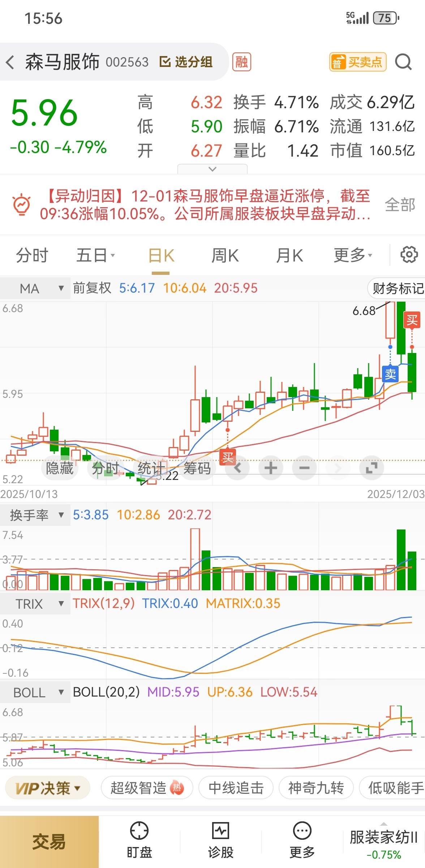Toggle the 财务标记 financial markers
425x868 pixels.
click(x=396, y=288)
